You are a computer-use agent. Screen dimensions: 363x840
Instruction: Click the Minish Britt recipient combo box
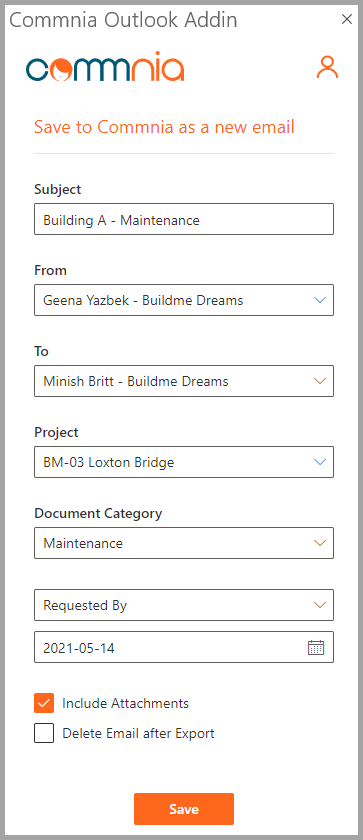click(184, 381)
